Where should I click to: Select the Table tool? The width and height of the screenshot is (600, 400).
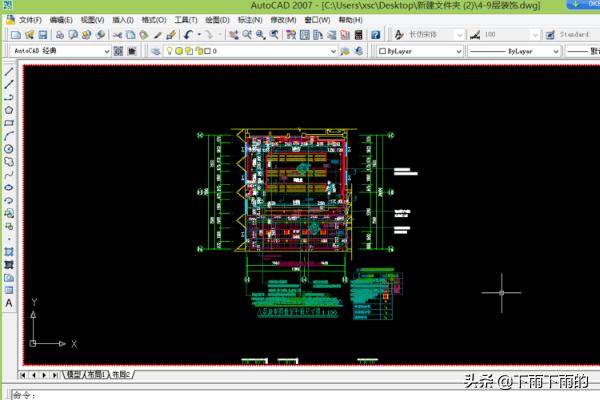[x=9, y=291]
